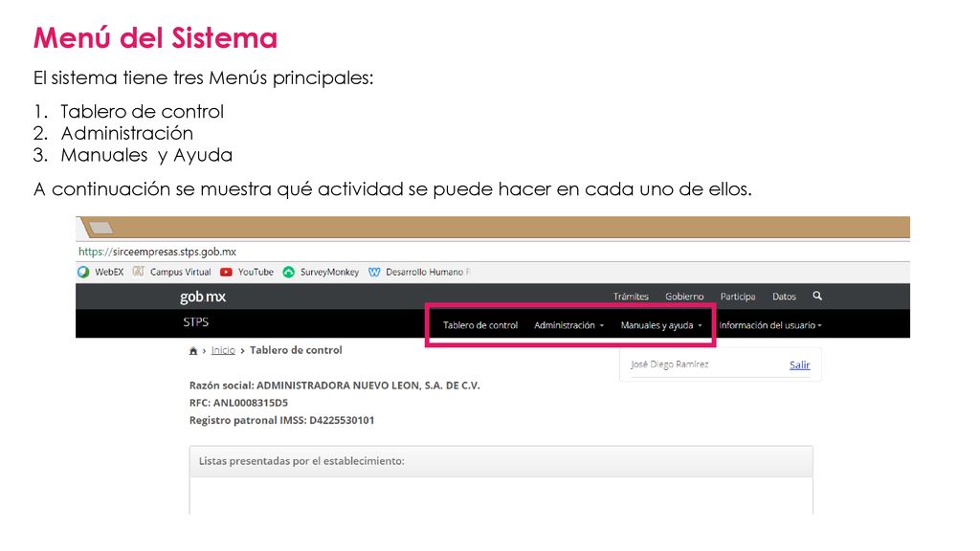
Task: Go to Tablero de control
Action: pyautogui.click(x=480, y=325)
